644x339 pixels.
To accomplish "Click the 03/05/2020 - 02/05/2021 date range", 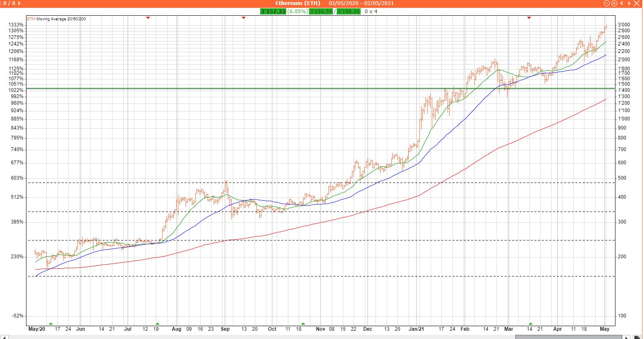I will tap(361, 3).
